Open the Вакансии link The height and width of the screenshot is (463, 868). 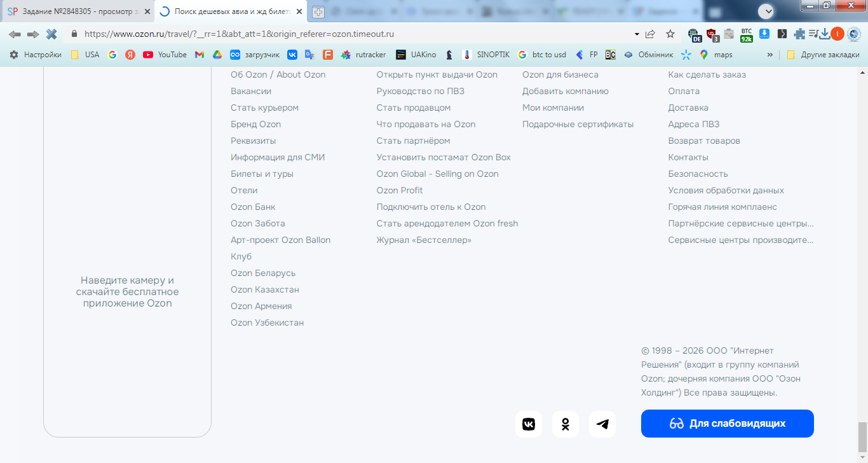point(251,91)
